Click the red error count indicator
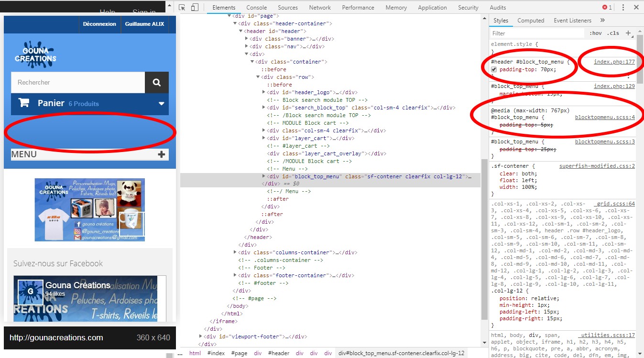The image size is (644, 358). [607, 8]
